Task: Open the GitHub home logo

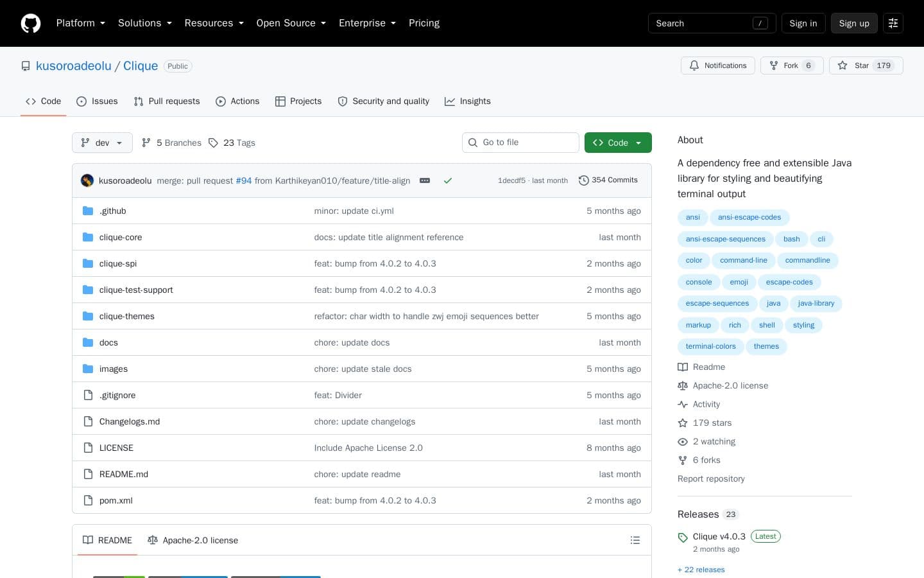Action: (31, 23)
